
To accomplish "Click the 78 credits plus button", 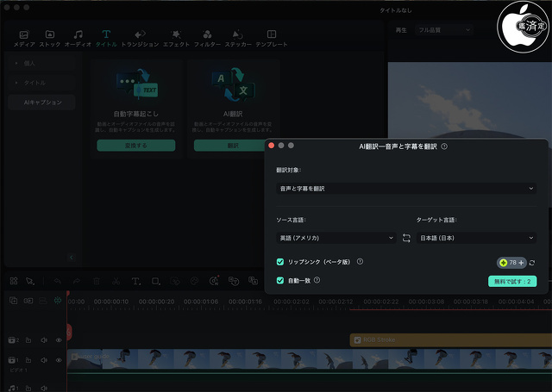I will (511, 263).
